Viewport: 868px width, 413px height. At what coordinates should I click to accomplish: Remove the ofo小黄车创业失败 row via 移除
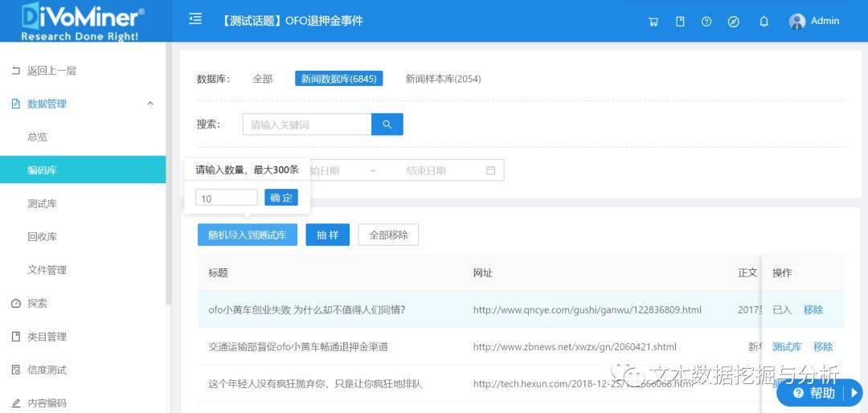click(x=813, y=310)
